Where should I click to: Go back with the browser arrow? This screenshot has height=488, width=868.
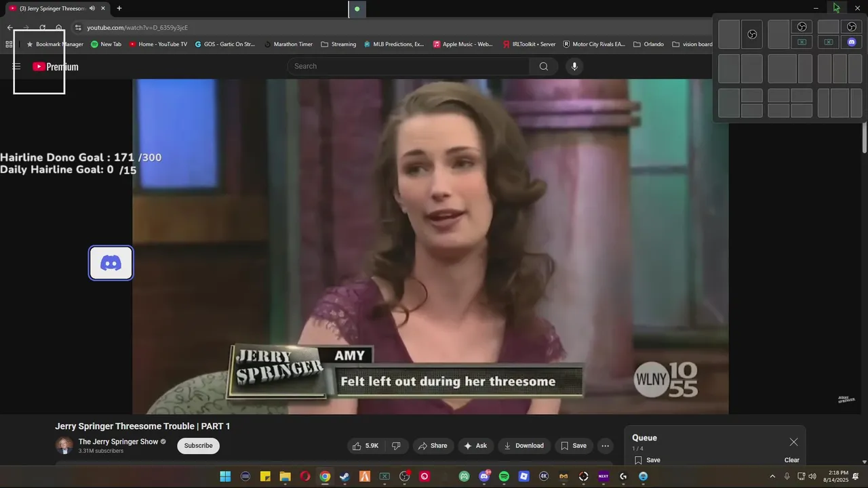9,28
